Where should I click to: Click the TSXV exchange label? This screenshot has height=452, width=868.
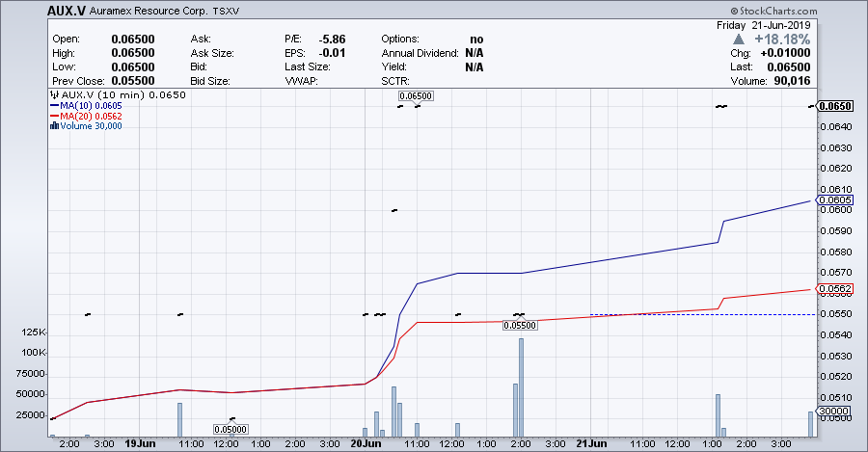click(226, 11)
